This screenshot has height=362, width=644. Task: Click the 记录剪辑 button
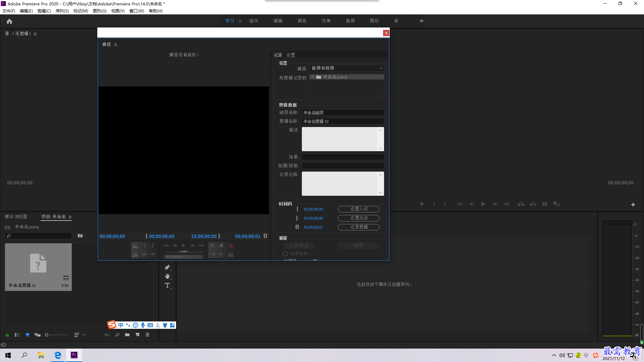coord(359,227)
